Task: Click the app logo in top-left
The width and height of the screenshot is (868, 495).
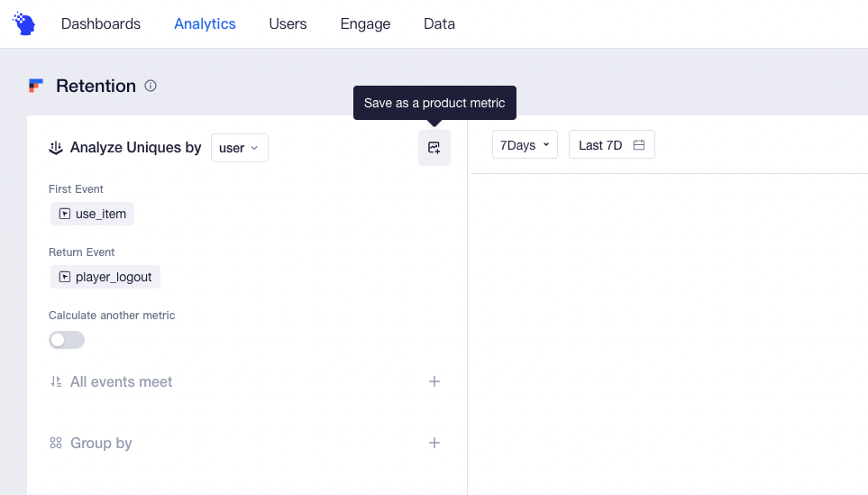Action: (x=23, y=23)
